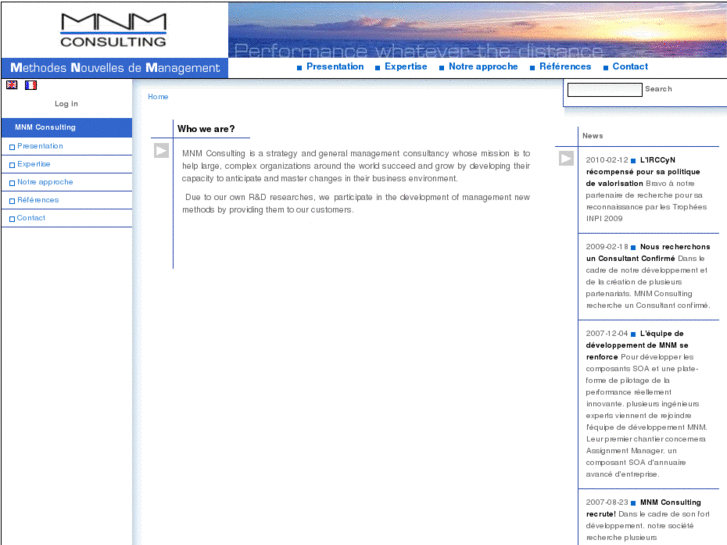Click blue square bullet before top Références
Screen dimensions: 727x545
click(x=532, y=68)
